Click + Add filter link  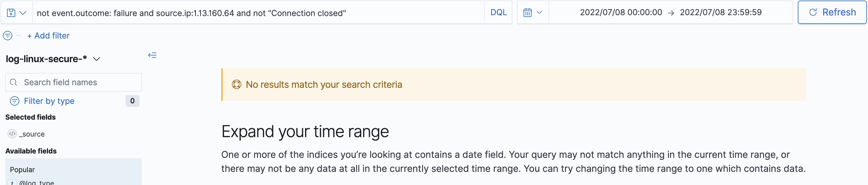tap(48, 36)
